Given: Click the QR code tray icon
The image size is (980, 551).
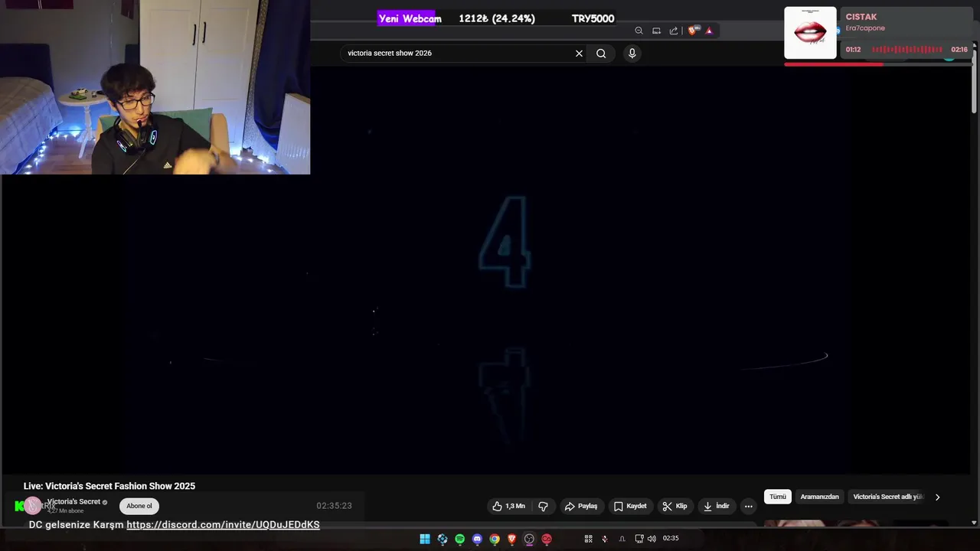Looking at the screenshot, I should [588, 539].
